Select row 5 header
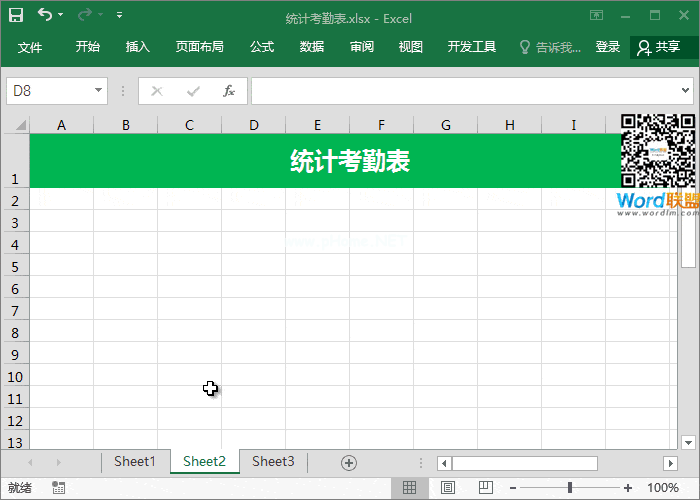 tap(16, 265)
